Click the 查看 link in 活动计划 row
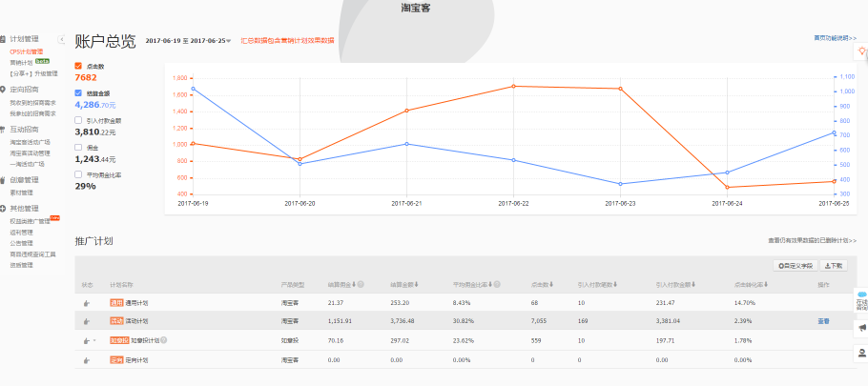 pos(823,321)
